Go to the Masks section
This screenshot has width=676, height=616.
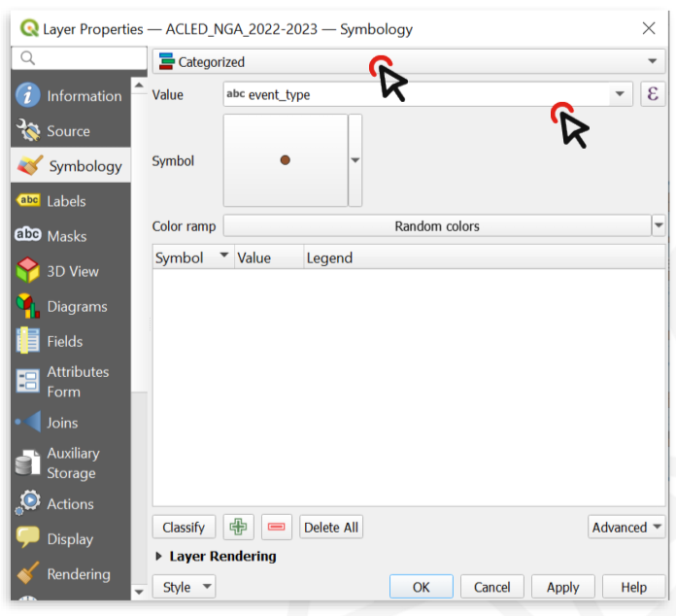tap(66, 236)
